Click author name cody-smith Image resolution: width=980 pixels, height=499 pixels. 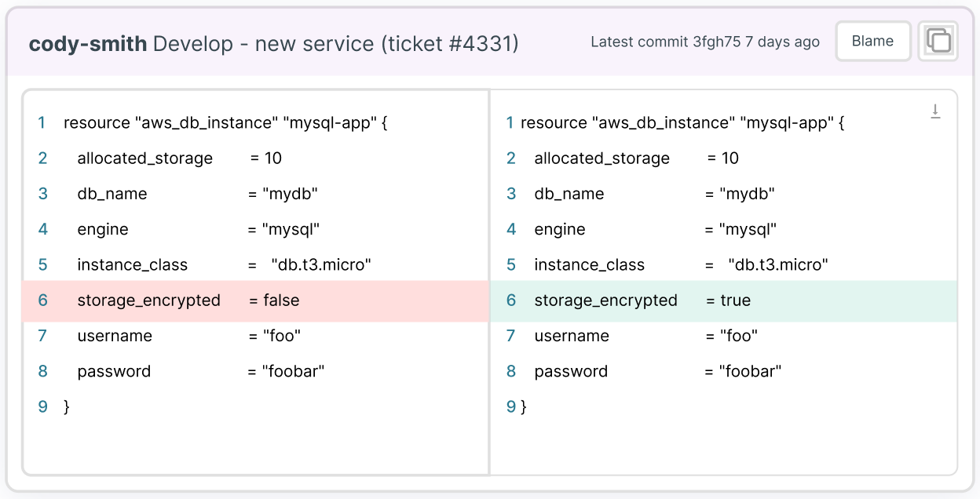(88, 43)
